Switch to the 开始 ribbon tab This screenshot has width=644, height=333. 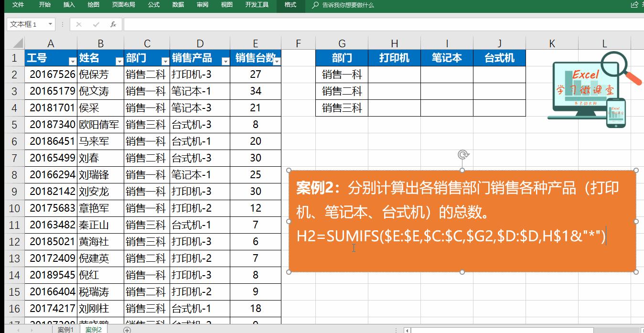(x=44, y=6)
